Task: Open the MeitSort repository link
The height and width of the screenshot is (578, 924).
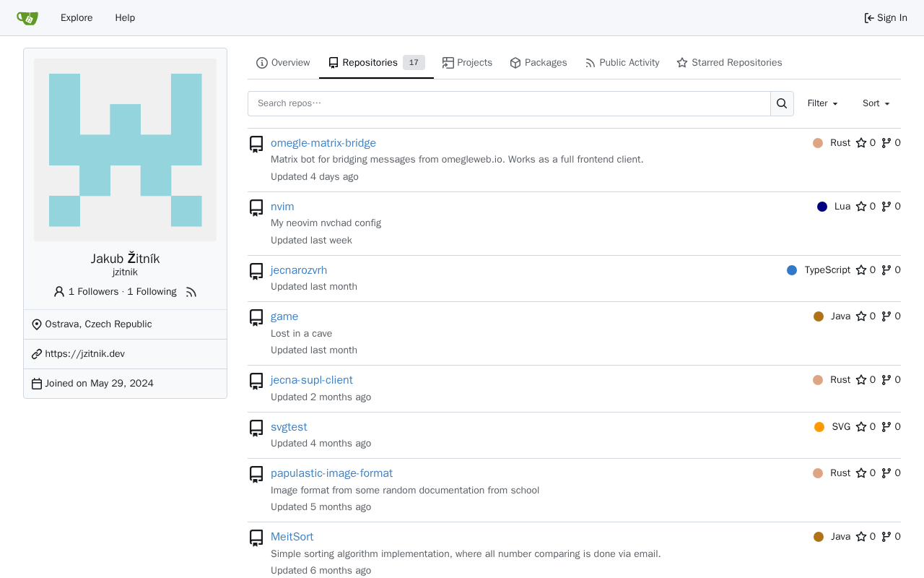Action: pos(292,537)
